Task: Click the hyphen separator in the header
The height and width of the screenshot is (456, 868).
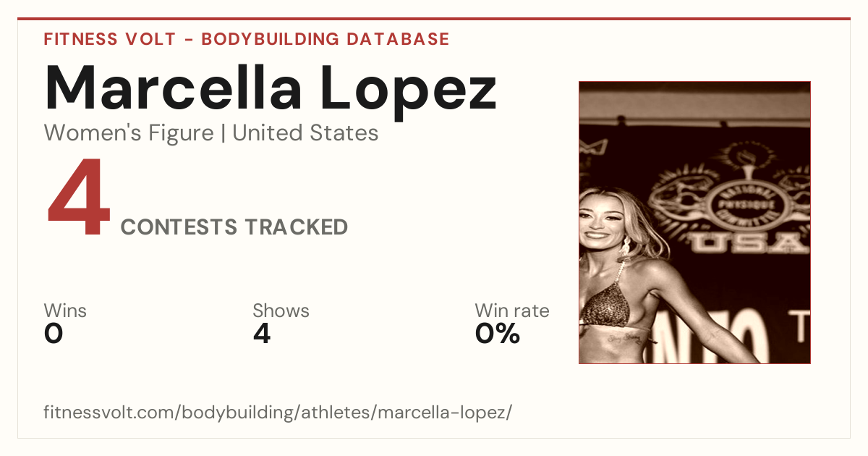Action: [x=189, y=40]
